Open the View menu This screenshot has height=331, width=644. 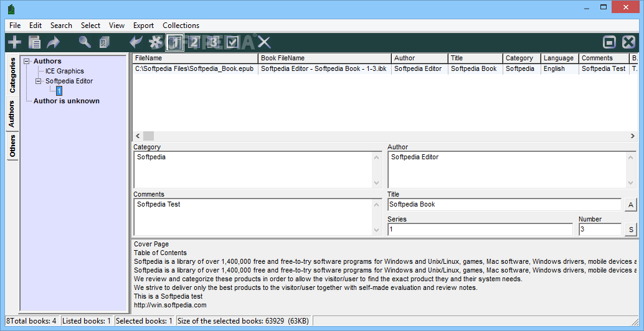tap(116, 26)
